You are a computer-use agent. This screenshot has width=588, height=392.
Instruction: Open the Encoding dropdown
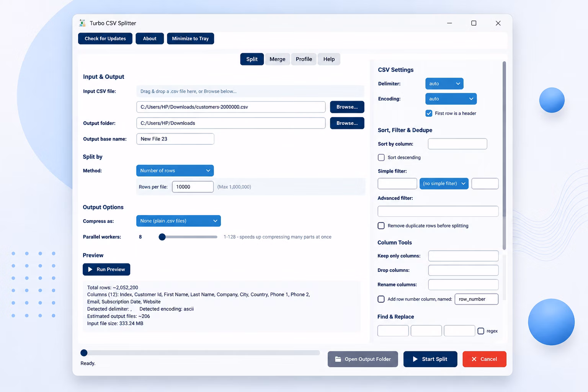pyautogui.click(x=451, y=99)
